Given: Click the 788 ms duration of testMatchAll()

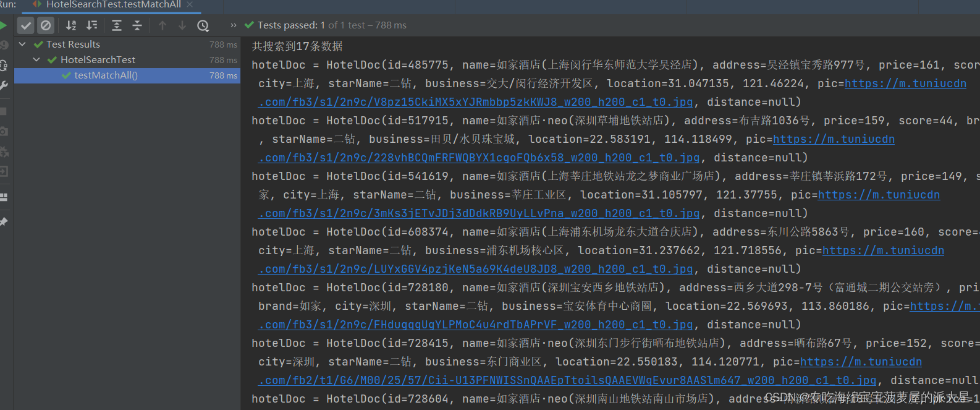Looking at the screenshot, I should click(x=223, y=75).
